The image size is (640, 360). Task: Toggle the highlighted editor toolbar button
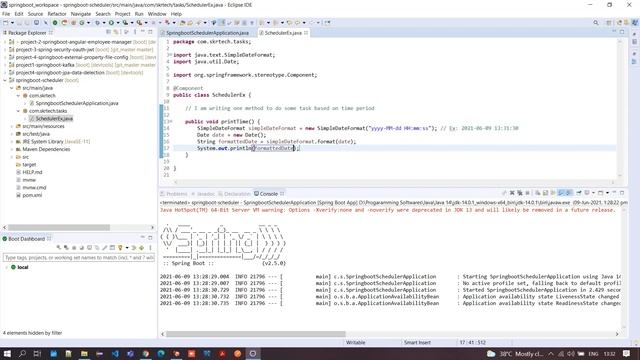(222, 22)
